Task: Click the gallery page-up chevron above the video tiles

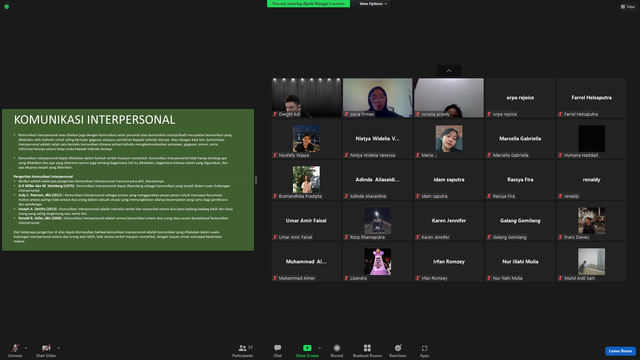Action: point(449,71)
